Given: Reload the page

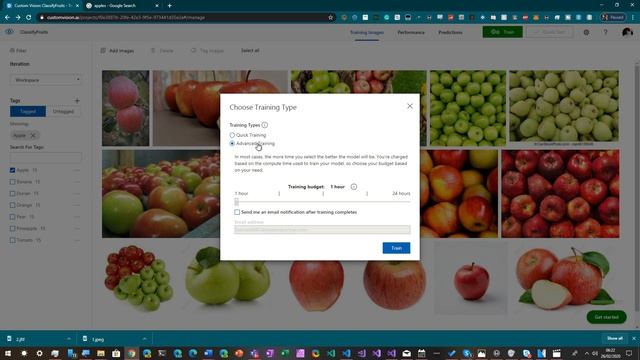Looking at the screenshot, I should pos(29,18).
